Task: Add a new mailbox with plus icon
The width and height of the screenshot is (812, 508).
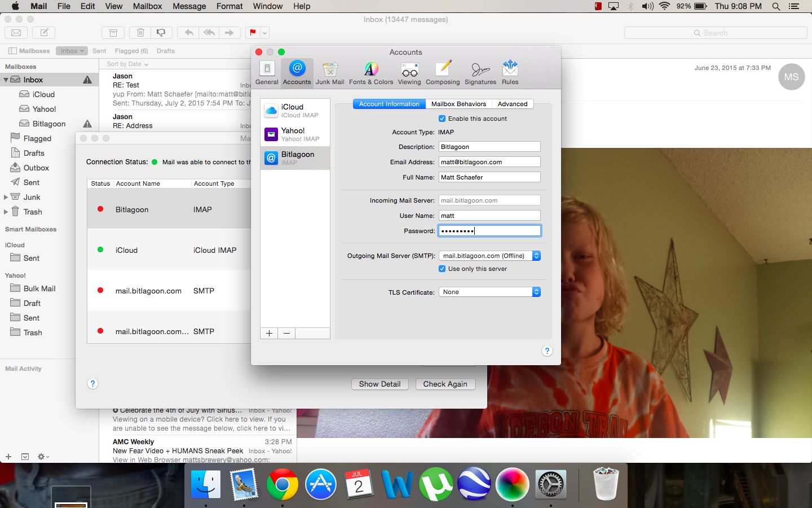Action: click(8, 457)
